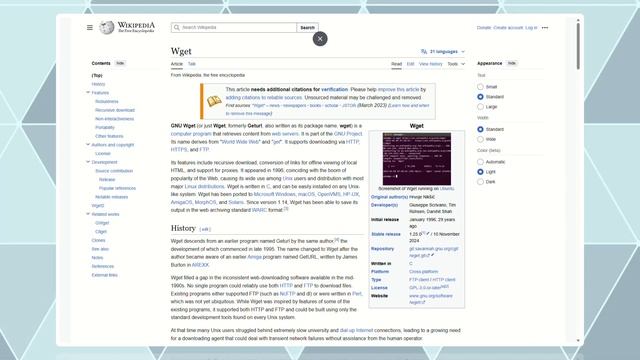Viewport: 640px width, 360px height.
Task: Go to (Top) in contents
Action: [x=97, y=76]
